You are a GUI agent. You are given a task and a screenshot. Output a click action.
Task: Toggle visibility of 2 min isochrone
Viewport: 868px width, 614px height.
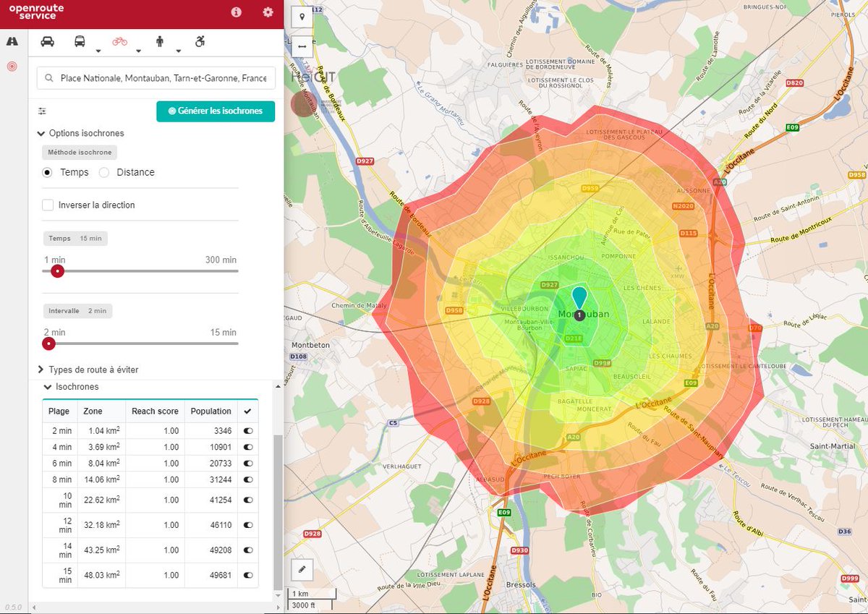point(248,431)
